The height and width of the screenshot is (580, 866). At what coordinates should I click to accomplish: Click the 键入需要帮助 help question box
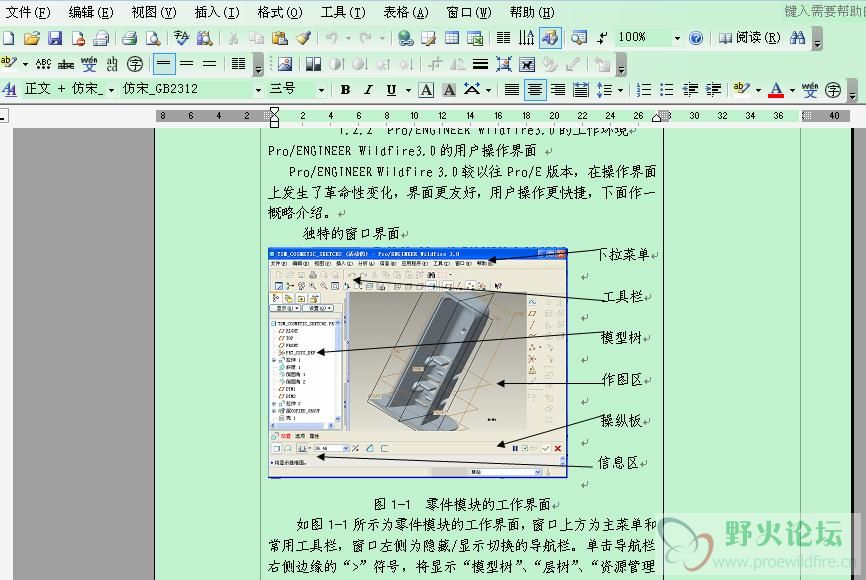[824, 12]
